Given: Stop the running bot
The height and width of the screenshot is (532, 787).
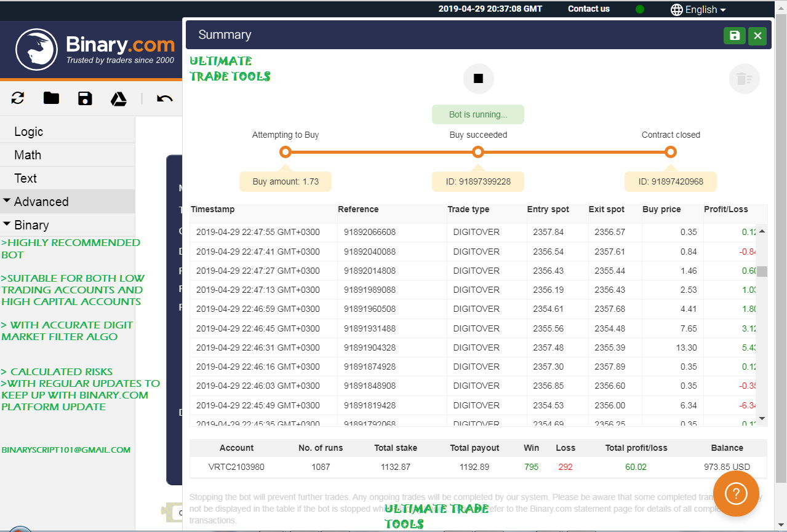Looking at the screenshot, I should (479, 79).
